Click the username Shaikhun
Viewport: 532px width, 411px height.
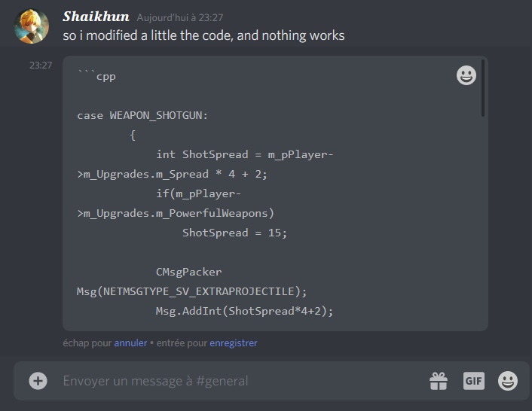(x=96, y=17)
